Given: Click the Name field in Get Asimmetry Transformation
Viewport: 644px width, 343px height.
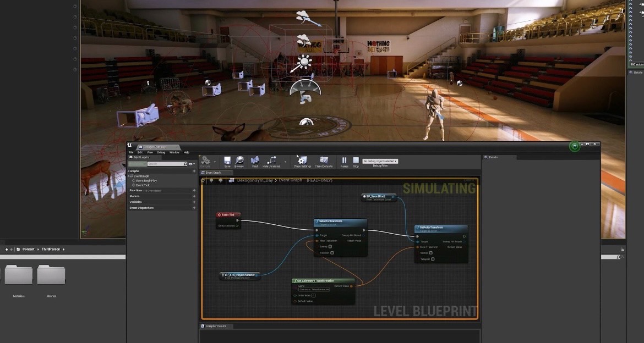Looking at the screenshot, I should coord(314,289).
